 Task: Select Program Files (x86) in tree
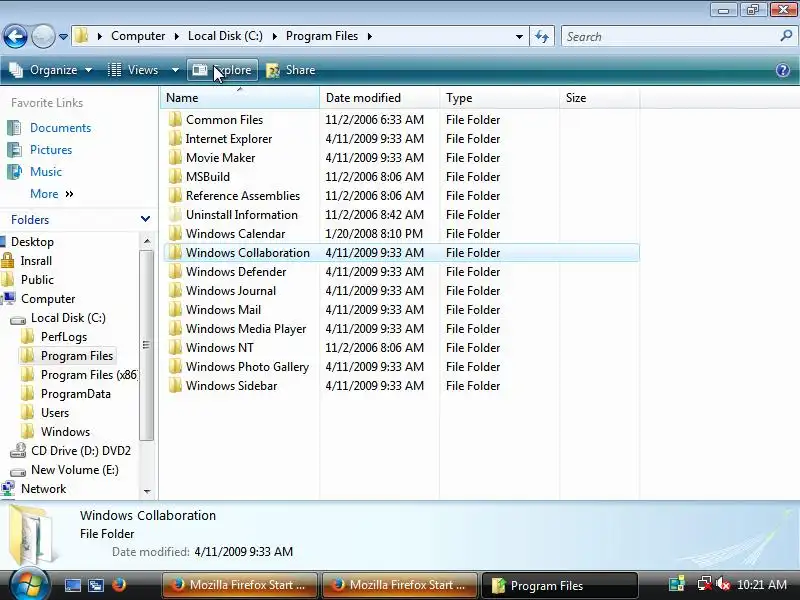(89, 375)
